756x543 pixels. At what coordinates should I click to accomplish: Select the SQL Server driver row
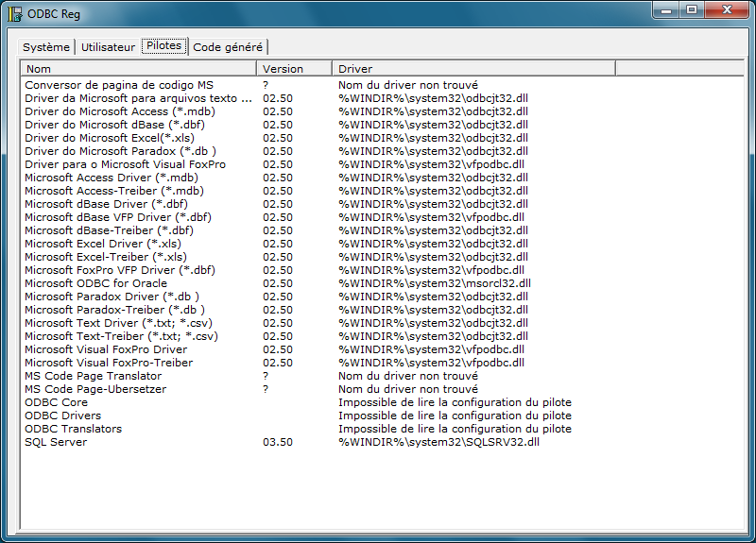[x=58, y=442]
